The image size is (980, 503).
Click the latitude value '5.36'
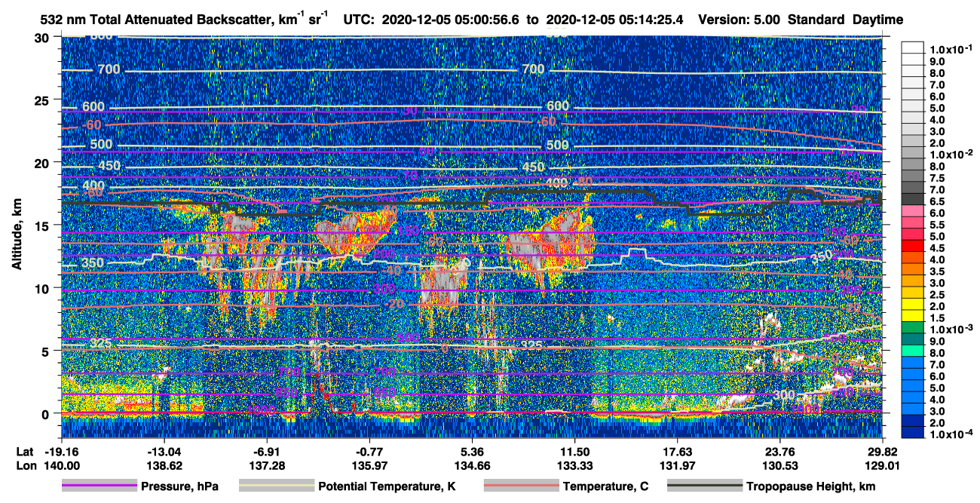click(x=472, y=451)
